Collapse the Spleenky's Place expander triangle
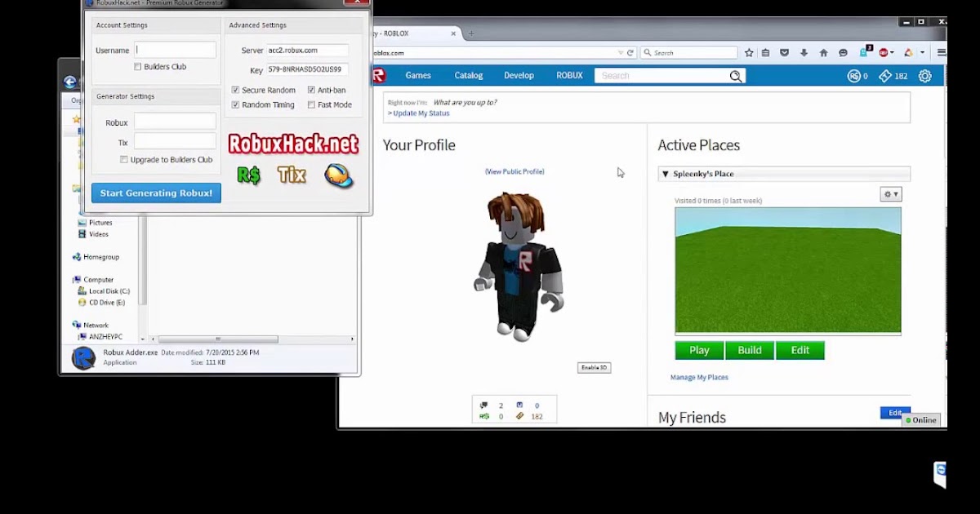Screen dimensions: 980x514 (x=666, y=174)
